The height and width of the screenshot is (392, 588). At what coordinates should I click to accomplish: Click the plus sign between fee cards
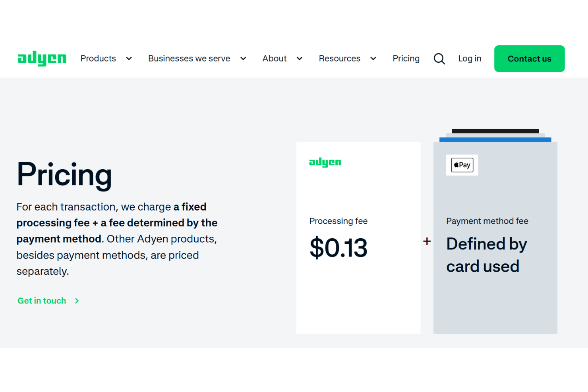click(x=427, y=241)
